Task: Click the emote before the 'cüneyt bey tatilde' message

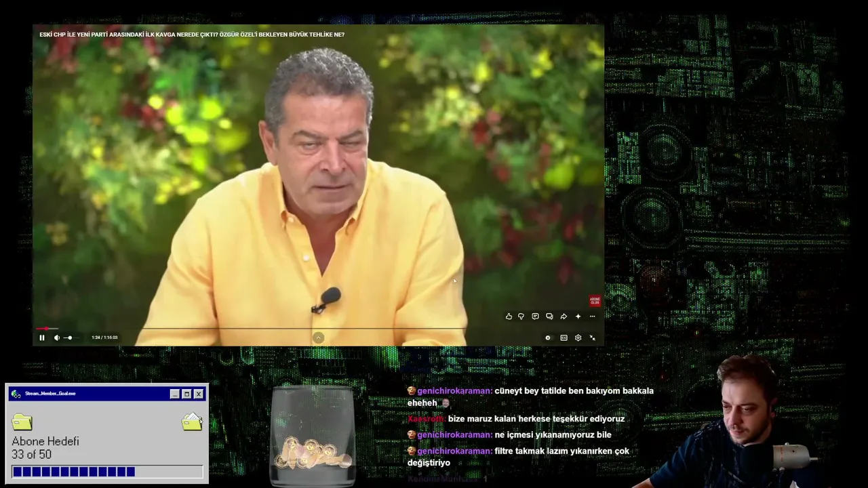Action: click(412, 391)
